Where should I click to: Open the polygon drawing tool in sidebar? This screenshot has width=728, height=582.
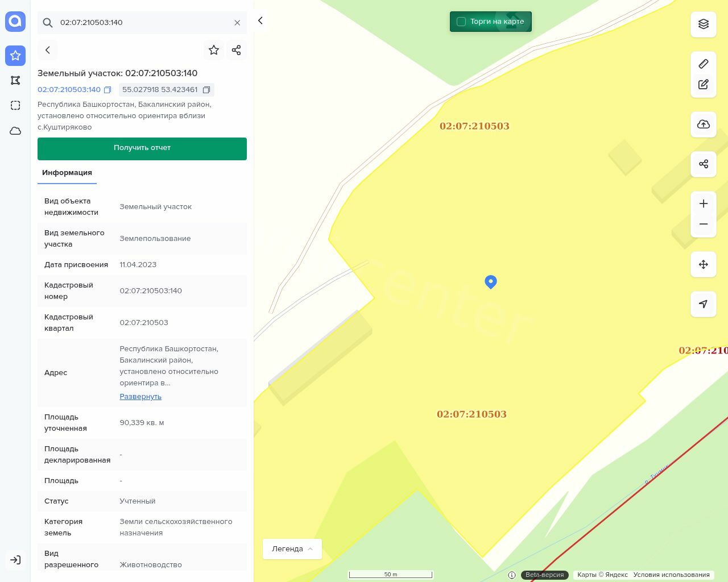pos(15,81)
